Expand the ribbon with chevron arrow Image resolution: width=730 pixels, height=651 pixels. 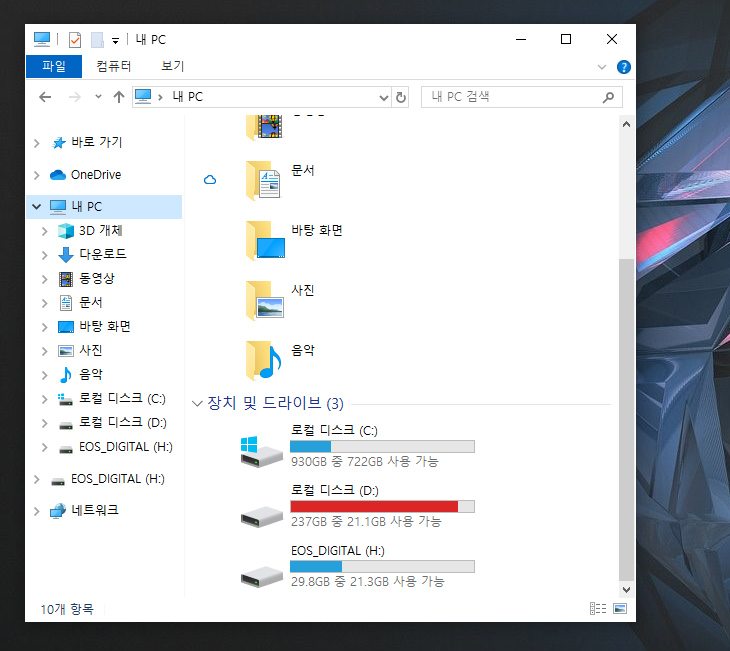pyautogui.click(x=602, y=67)
